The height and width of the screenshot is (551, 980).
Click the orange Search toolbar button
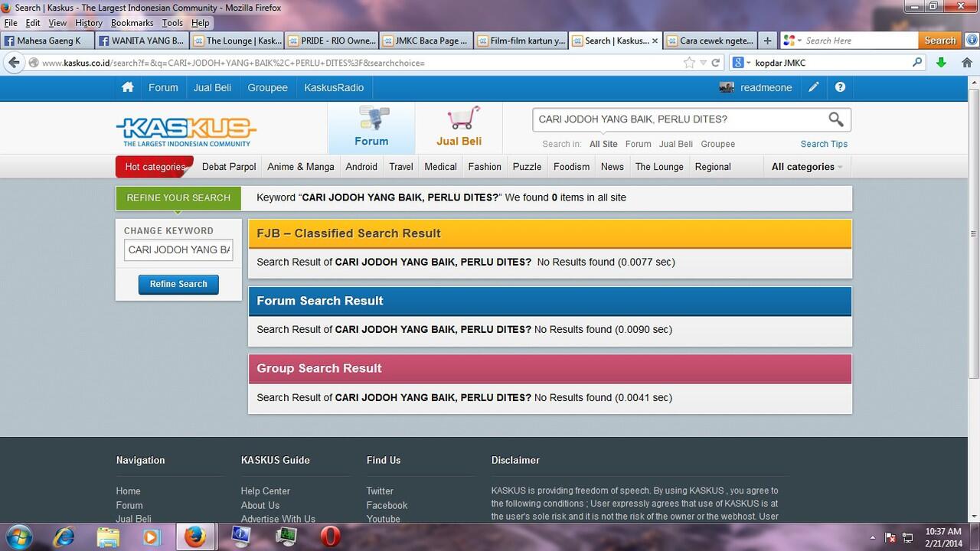[x=939, y=41]
